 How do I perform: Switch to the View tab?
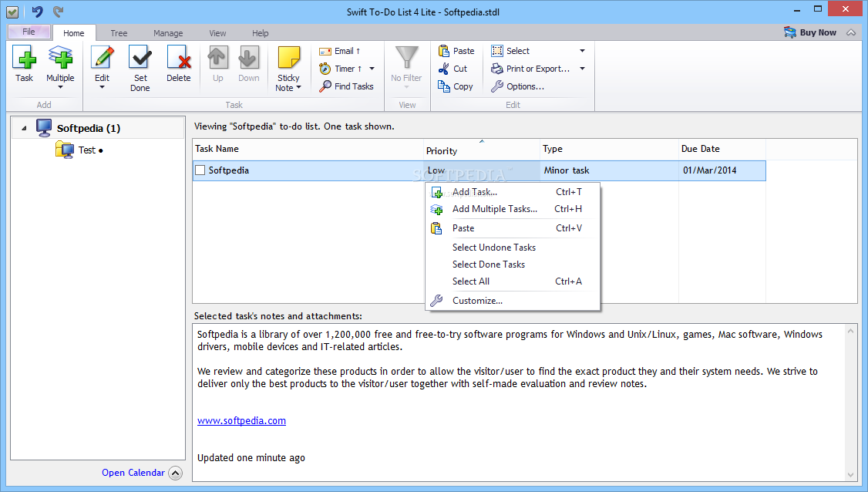coord(217,33)
